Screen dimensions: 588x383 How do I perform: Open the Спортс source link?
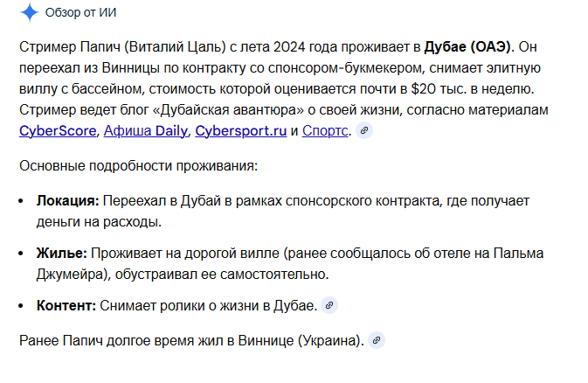326,131
